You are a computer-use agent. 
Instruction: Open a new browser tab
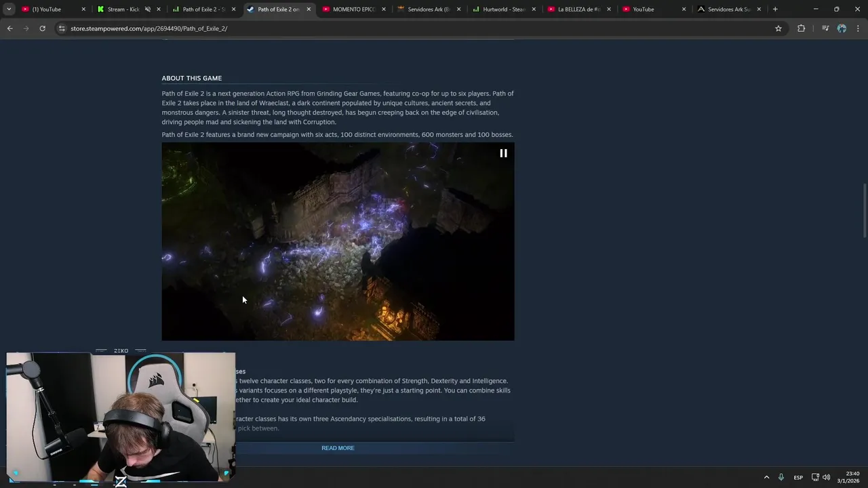click(x=775, y=9)
